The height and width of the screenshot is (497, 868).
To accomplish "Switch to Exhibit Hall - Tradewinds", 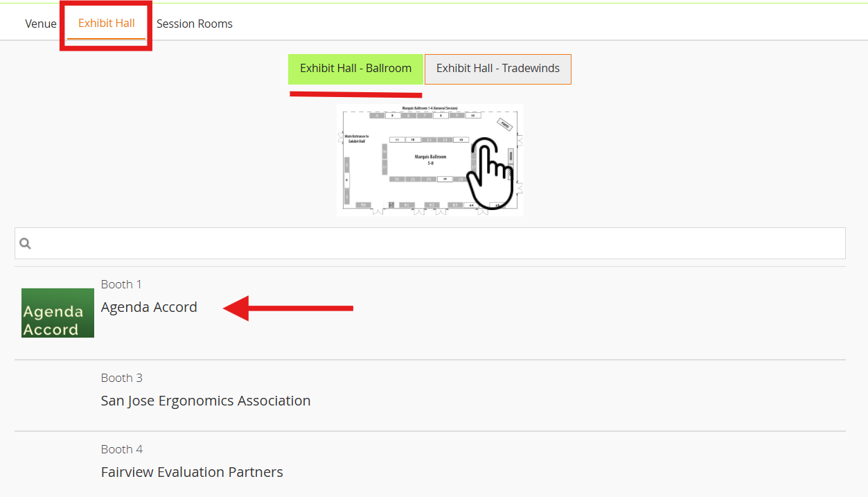I will (498, 69).
